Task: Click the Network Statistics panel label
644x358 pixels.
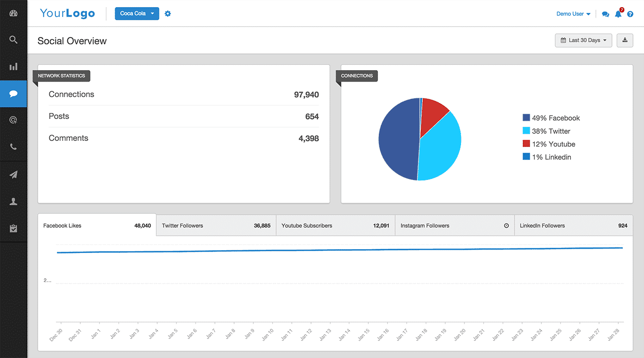Action: (62, 76)
